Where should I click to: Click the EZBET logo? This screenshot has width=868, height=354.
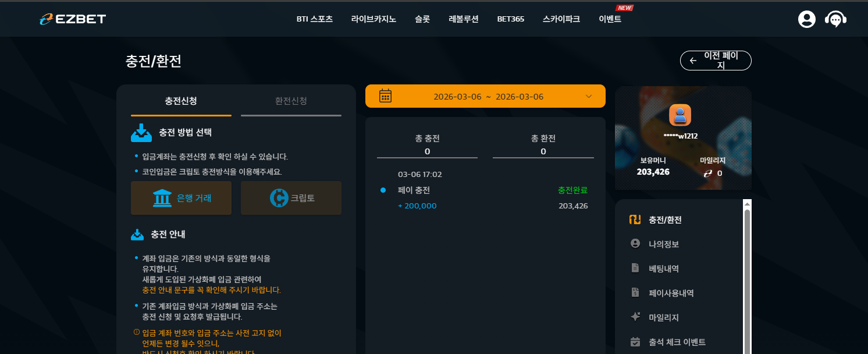pos(73,19)
